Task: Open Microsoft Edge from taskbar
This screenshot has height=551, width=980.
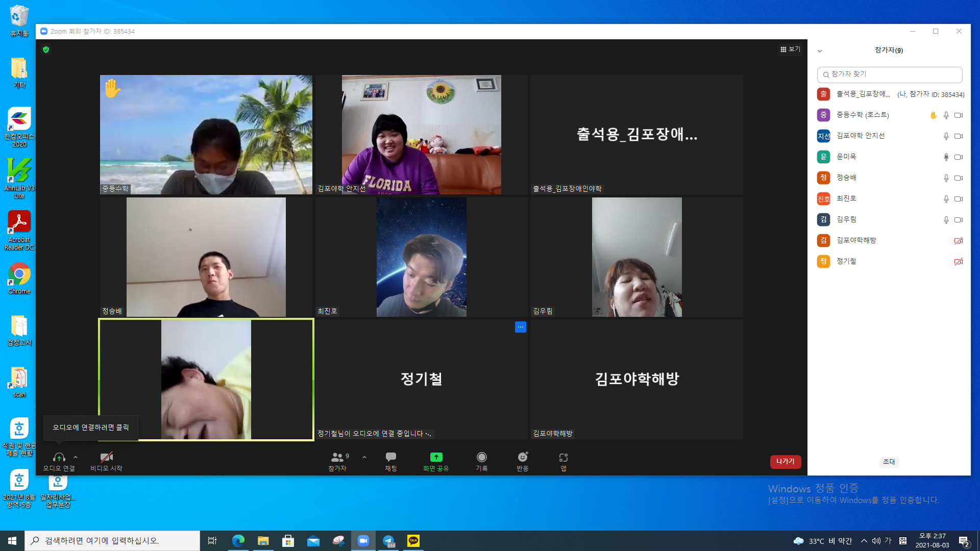Action: tap(238, 541)
